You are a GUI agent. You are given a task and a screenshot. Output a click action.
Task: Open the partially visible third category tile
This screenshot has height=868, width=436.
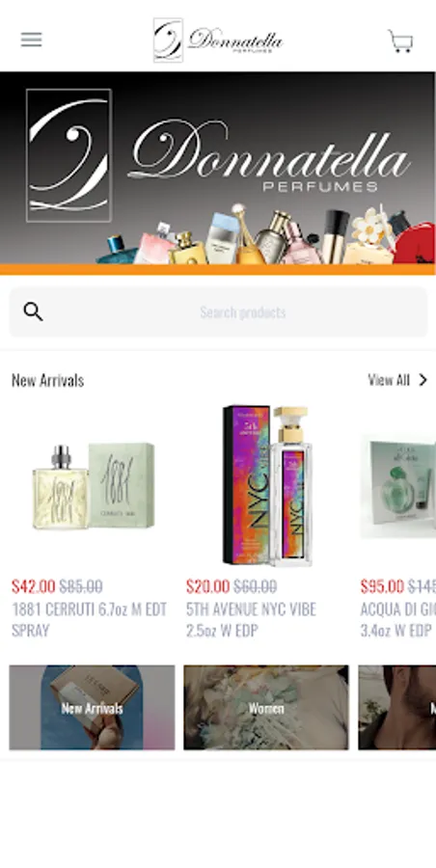397,708
